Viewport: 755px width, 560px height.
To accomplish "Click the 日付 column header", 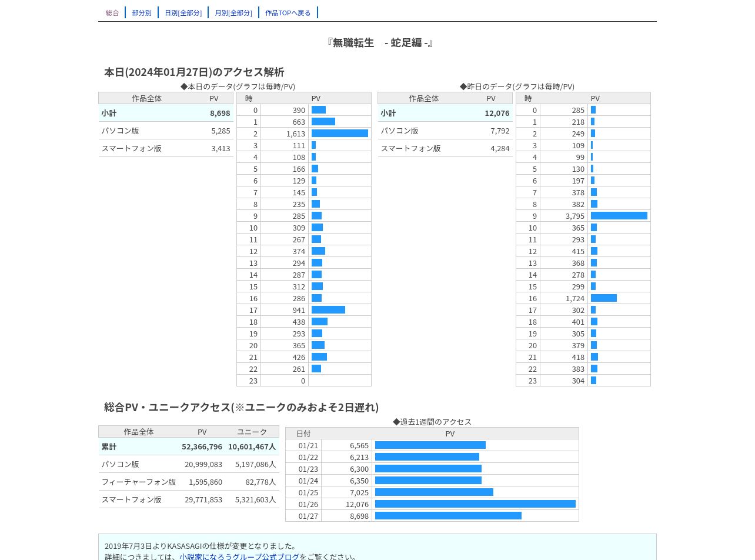I will click(x=303, y=434).
